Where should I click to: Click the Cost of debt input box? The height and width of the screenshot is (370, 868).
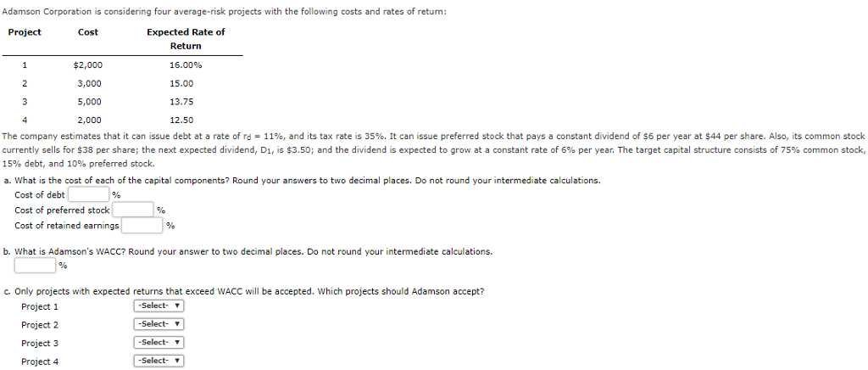point(88,195)
